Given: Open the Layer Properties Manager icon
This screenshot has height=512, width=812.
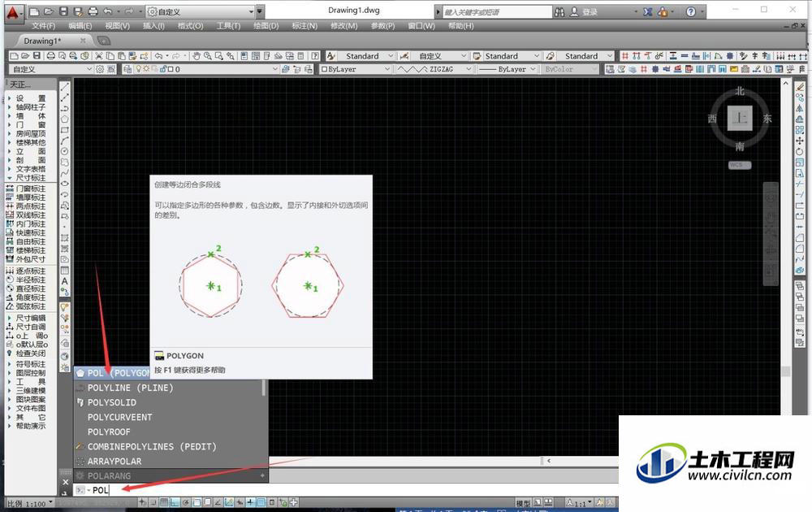Looking at the screenshot, I should pos(127,69).
